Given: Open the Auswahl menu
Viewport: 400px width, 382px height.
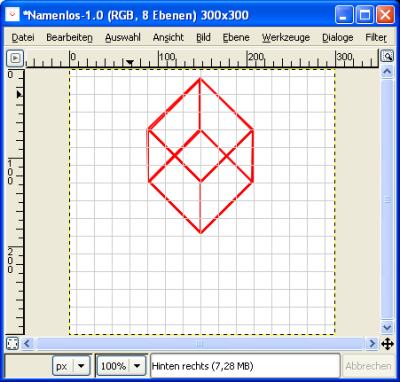Looking at the screenshot, I should (x=123, y=38).
